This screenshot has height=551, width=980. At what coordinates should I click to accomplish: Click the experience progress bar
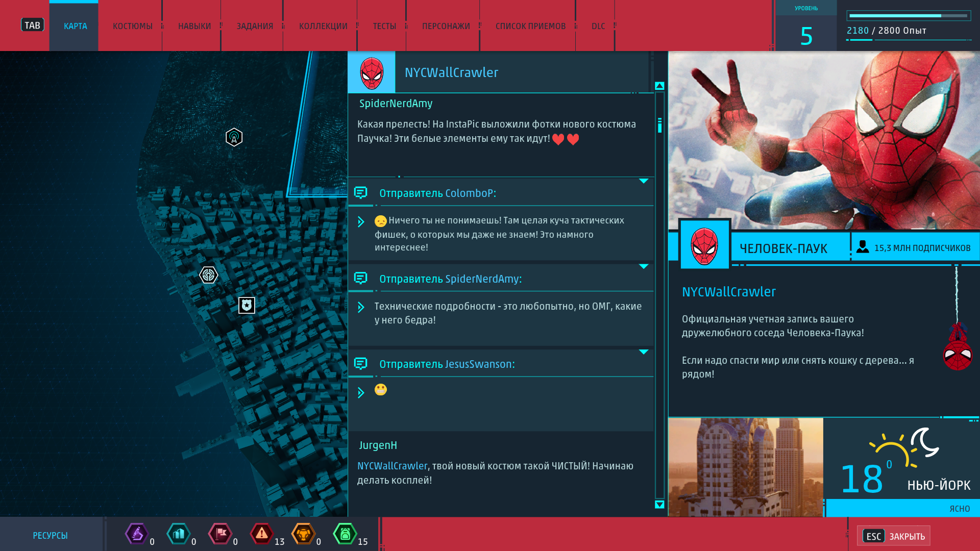[909, 16]
